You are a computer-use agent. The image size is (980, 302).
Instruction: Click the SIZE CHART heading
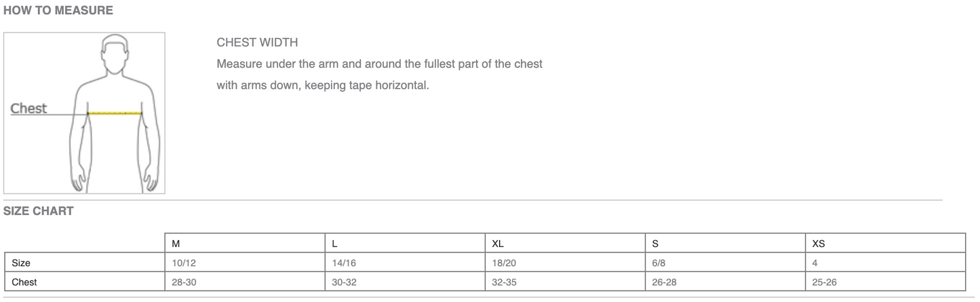pos(39,211)
